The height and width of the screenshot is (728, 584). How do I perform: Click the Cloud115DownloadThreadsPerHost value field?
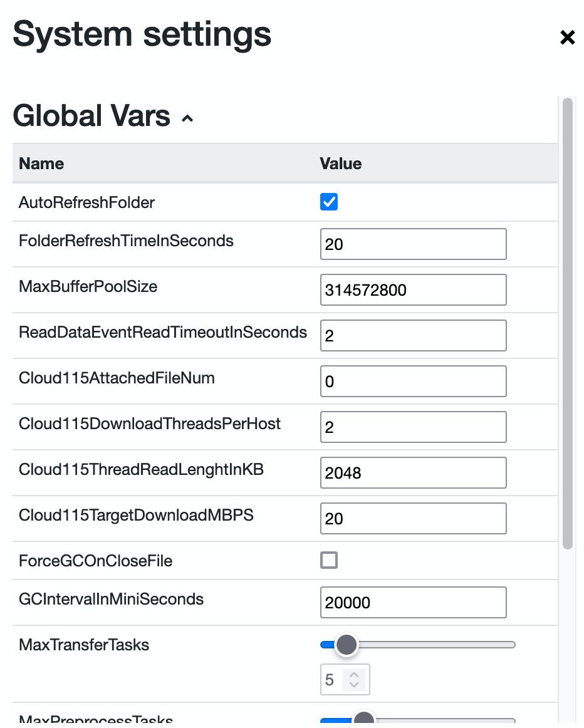point(413,427)
